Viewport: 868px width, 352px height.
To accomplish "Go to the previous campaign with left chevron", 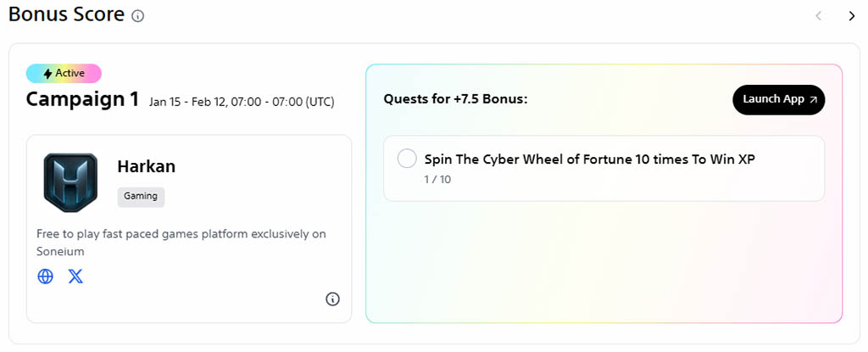I will 818,15.
